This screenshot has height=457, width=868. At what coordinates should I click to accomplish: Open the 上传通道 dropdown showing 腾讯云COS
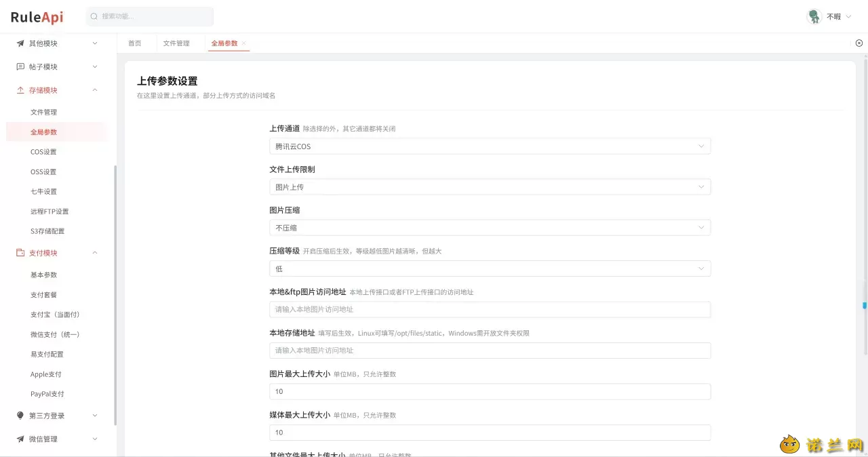[490, 146]
